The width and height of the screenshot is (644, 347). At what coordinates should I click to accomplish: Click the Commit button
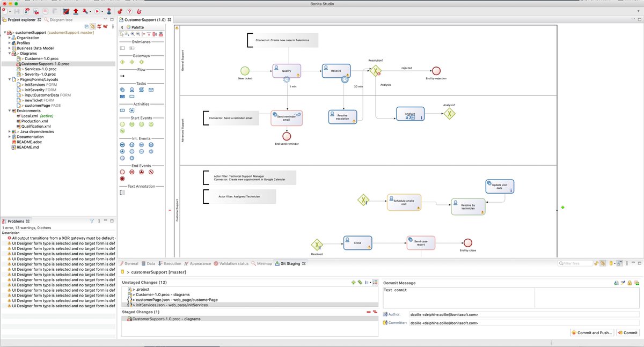(x=627, y=333)
